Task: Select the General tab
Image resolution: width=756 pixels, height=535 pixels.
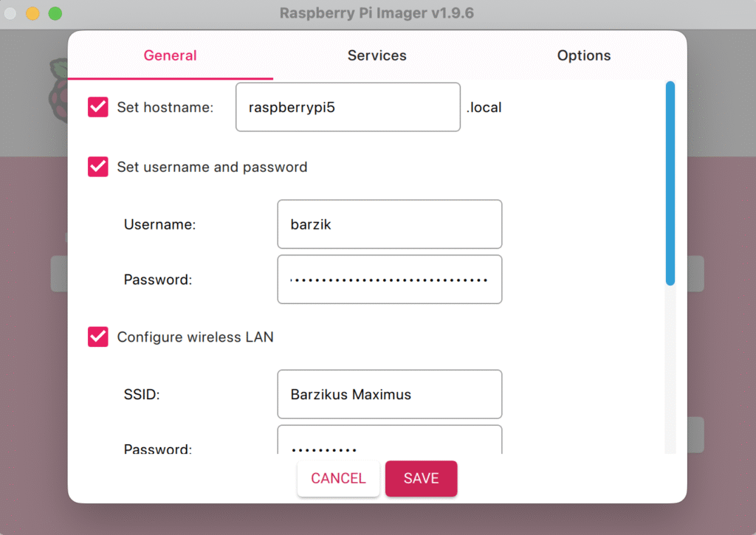Action: click(170, 55)
